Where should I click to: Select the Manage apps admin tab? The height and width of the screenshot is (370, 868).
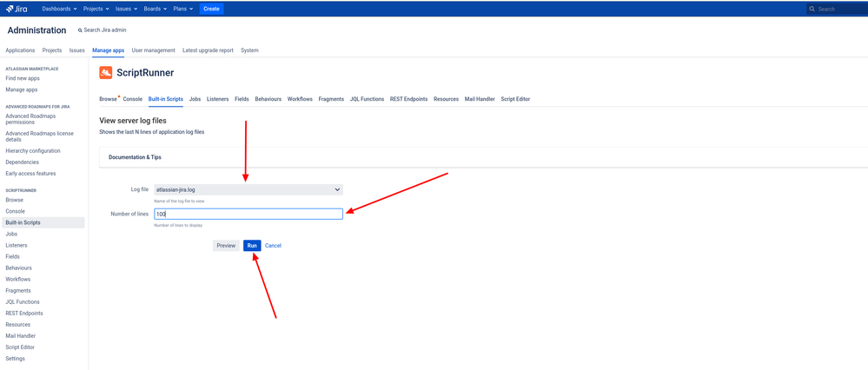(108, 50)
